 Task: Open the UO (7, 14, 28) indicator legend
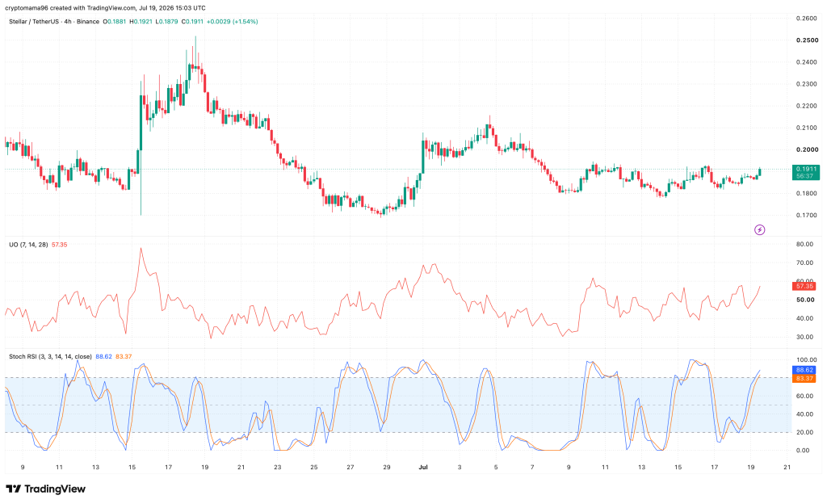click(28, 245)
